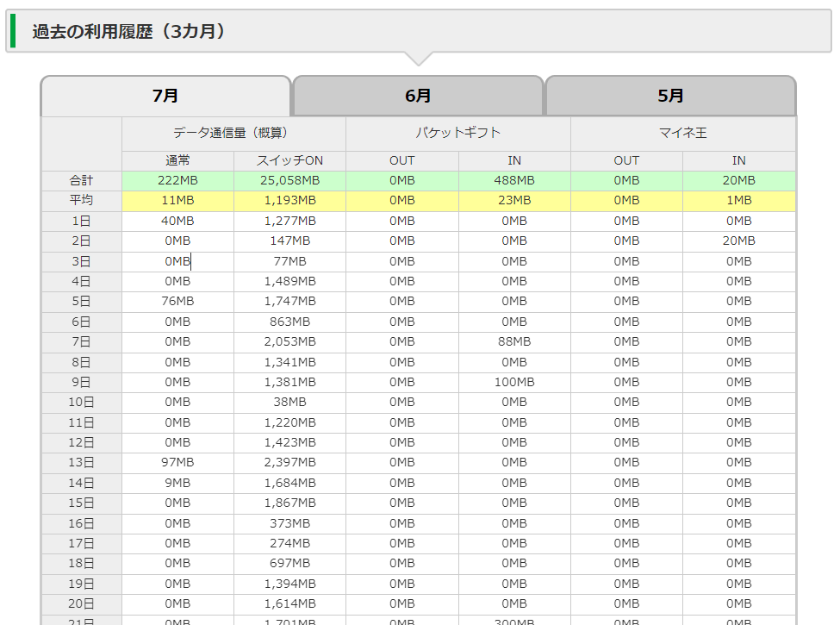Click the 通常 sub-header
The image size is (840, 625).
(x=177, y=160)
